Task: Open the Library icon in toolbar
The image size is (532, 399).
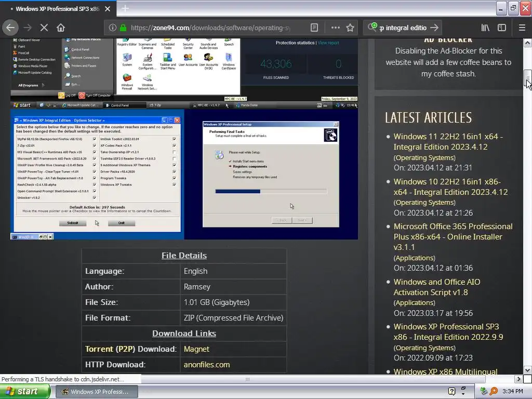Action: [x=485, y=28]
